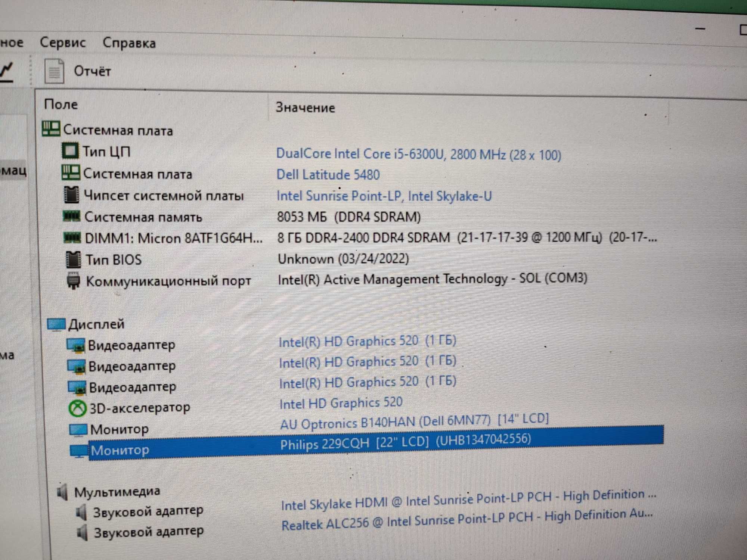Image resolution: width=747 pixels, height=560 pixels.
Task: Select the 3D-акселератор row label
Action: 140,408
